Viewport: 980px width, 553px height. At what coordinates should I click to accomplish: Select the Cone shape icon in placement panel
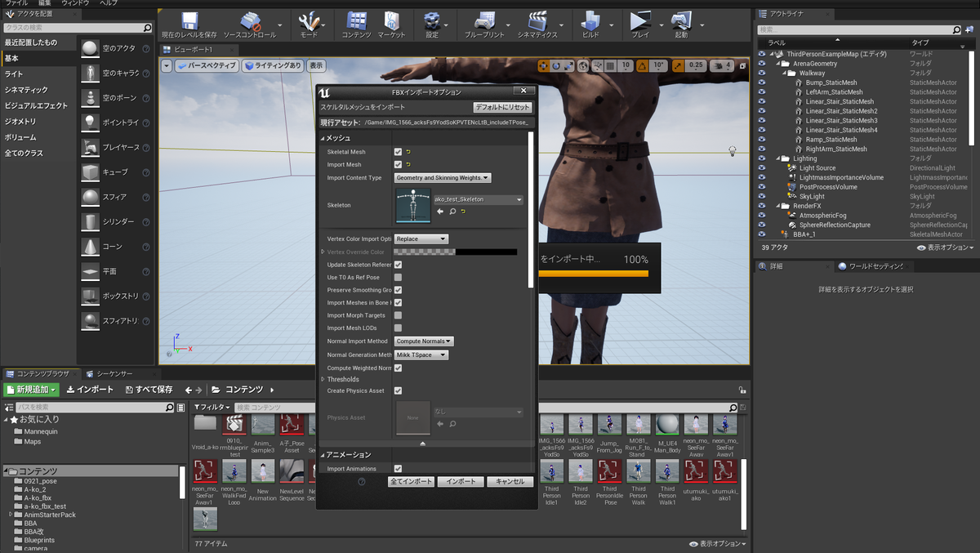tap(90, 246)
